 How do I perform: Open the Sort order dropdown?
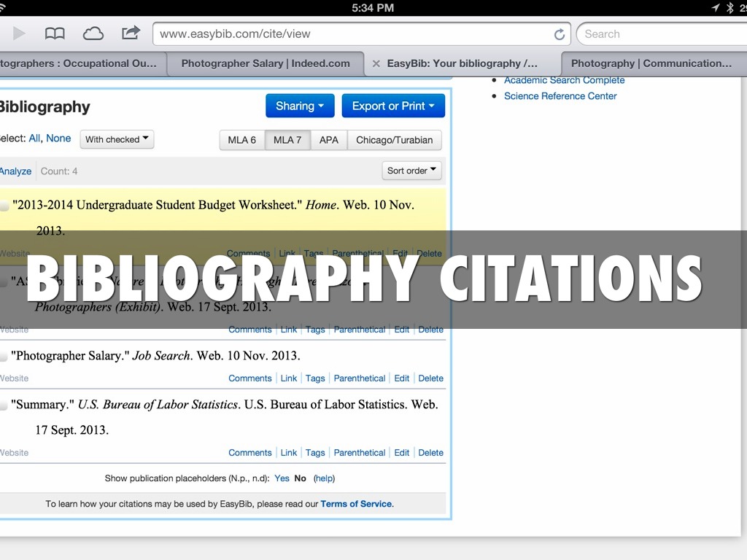click(411, 171)
